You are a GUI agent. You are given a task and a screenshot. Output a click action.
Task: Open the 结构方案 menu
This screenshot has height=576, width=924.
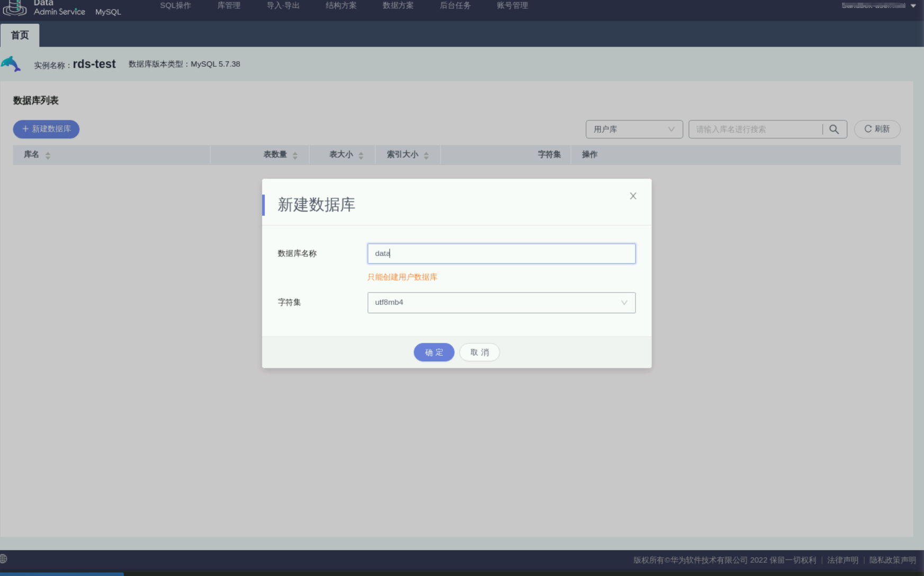click(x=341, y=6)
